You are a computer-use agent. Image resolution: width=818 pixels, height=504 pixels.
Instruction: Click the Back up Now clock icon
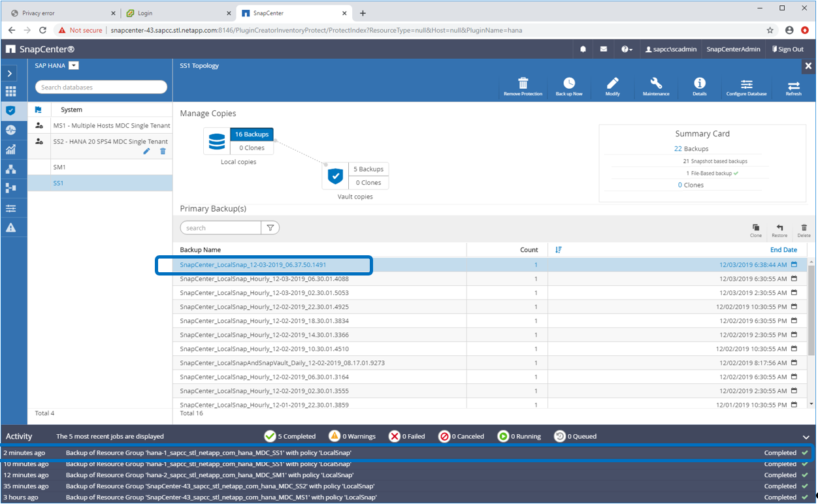[569, 84]
